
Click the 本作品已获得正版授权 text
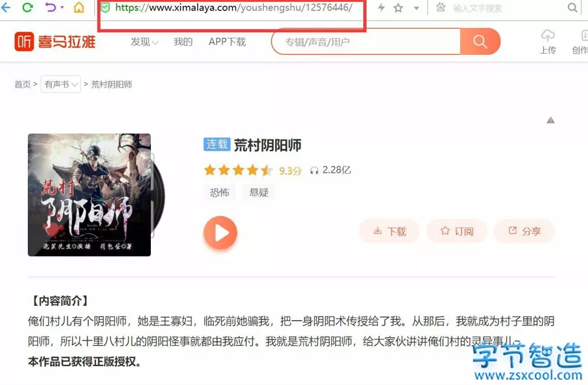point(85,361)
